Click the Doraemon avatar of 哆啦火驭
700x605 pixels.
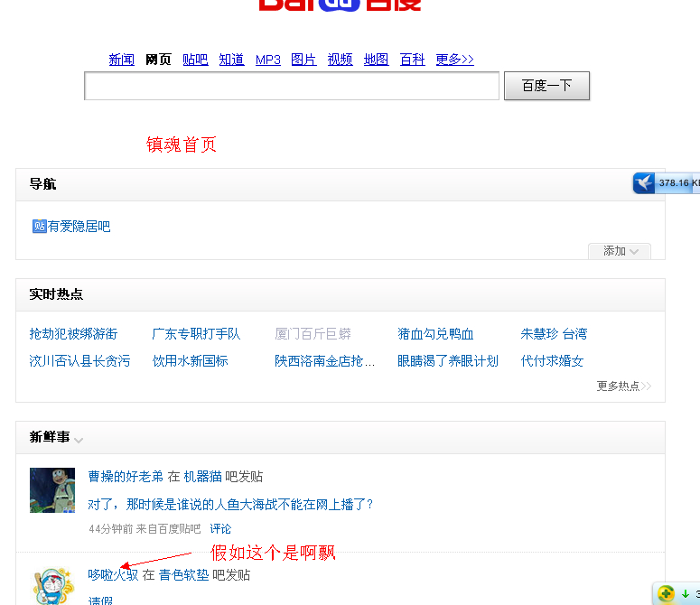click(52, 585)
